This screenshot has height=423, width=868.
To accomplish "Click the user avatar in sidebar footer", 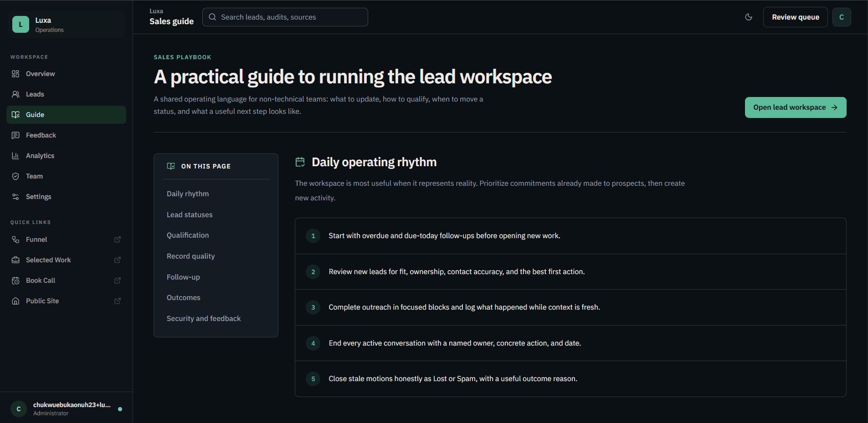I will tap(19, 409).
